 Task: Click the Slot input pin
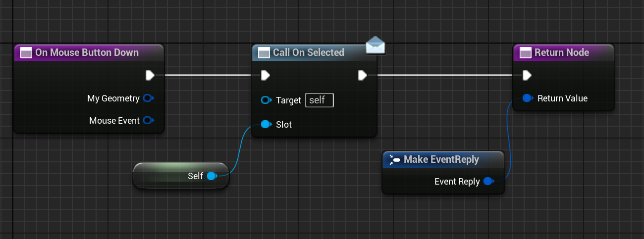tap(266, 124)
